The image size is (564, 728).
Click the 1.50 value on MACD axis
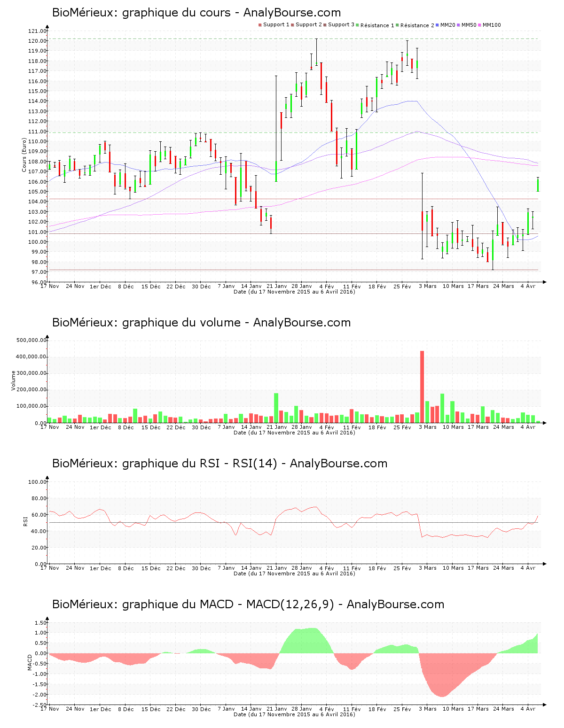tap(40, 623)
